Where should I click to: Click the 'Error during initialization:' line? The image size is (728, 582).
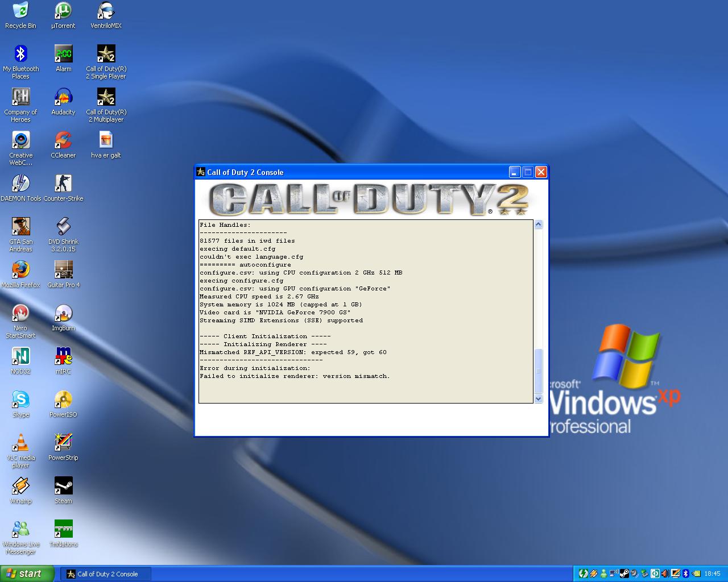(x=255, y=368)
